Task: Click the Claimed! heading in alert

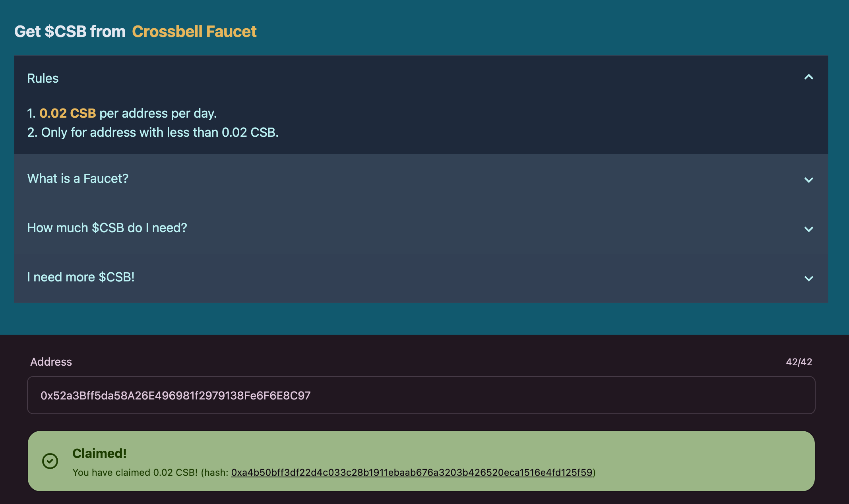Action: click(x=99, y=453)
